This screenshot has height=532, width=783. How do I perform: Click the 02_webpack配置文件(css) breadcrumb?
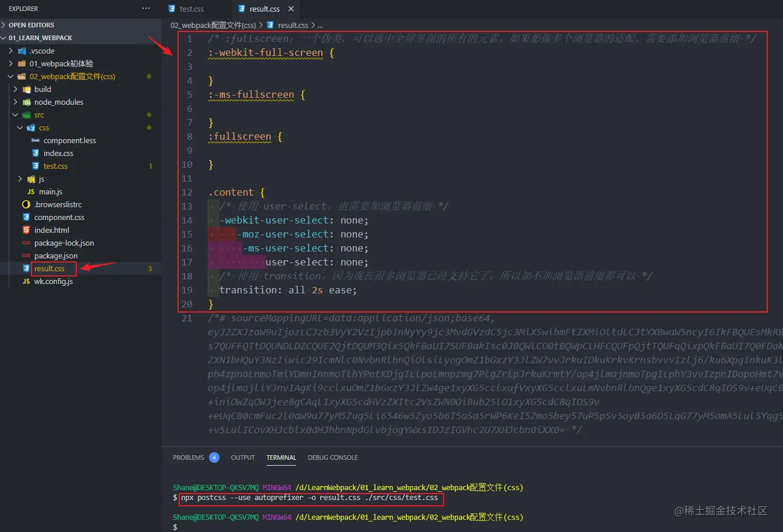[213, 25]
